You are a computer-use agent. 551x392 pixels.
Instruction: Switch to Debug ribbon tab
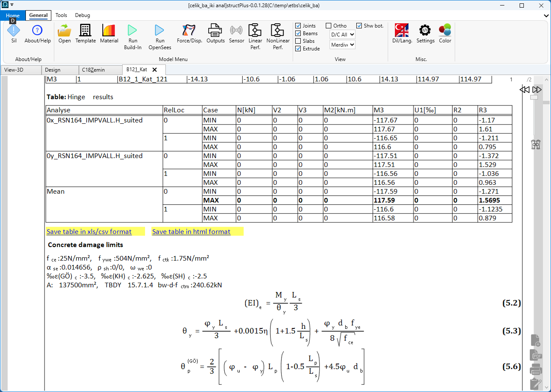click(x=83, y=15)
